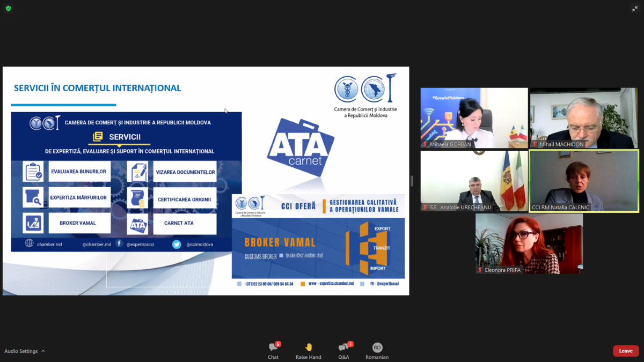The width and height of the screenshot is (644, 362).
Task: Click the 'CCI OFERĂ' heading
Action: click(x=298, y=205)
